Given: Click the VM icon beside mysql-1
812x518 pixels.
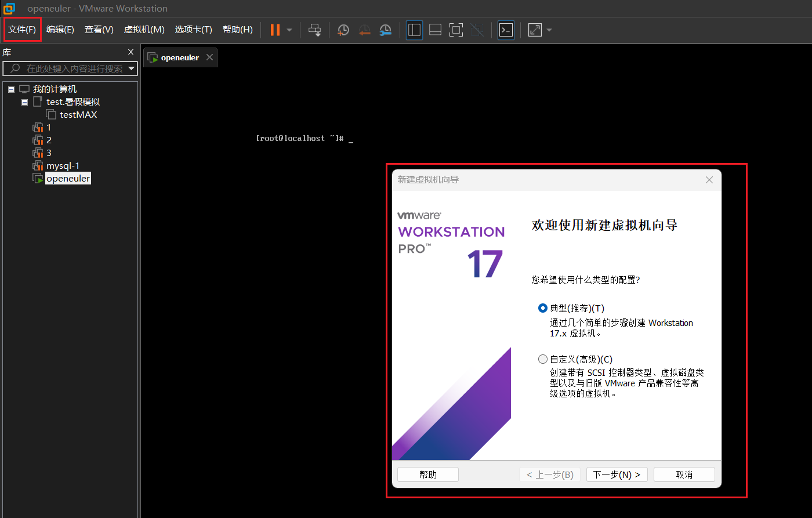Looking at the screenshot, I should pos(38,166).
